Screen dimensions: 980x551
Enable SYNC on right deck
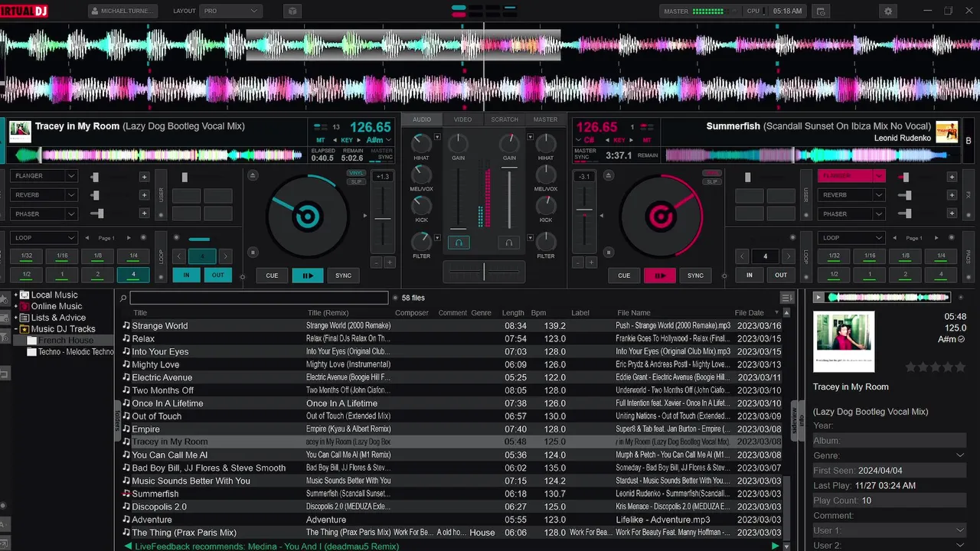(x=695, y=275)
